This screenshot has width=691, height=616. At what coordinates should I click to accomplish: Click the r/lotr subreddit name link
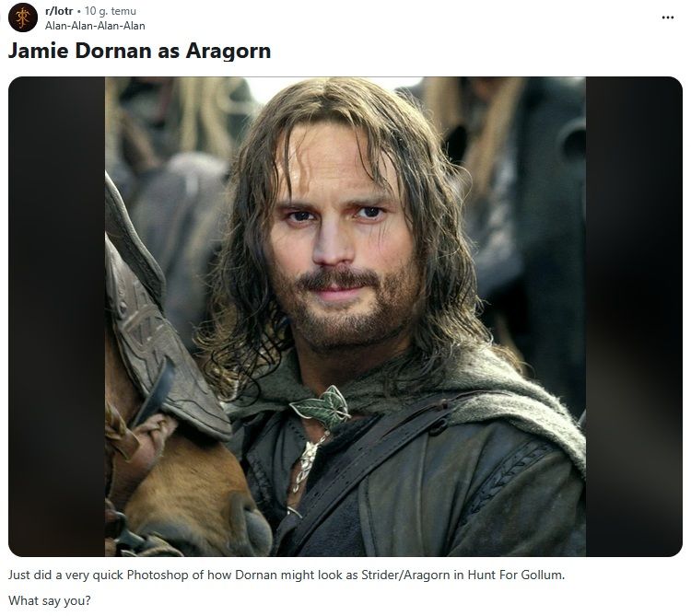click(59, 10)
